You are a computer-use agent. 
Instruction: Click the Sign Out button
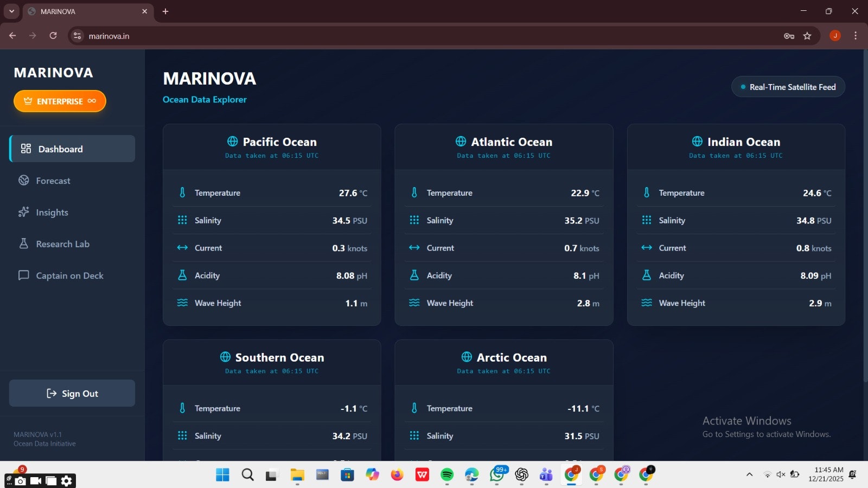72,393
